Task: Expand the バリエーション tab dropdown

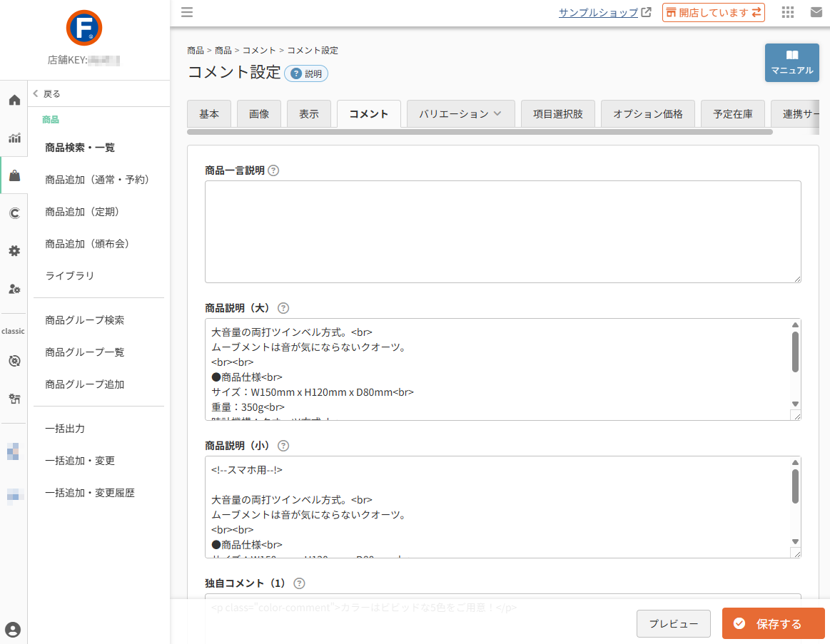Action: tap(460, 114)
